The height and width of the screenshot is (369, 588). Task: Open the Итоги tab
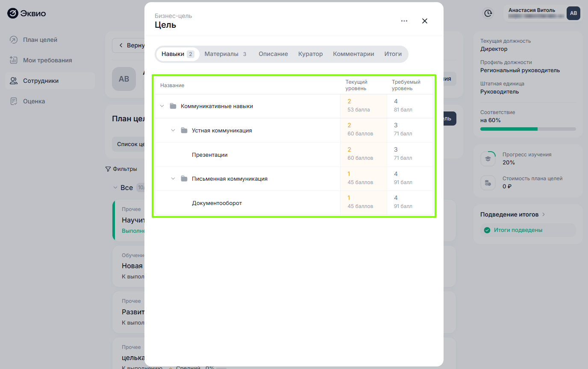pos(393,54)
